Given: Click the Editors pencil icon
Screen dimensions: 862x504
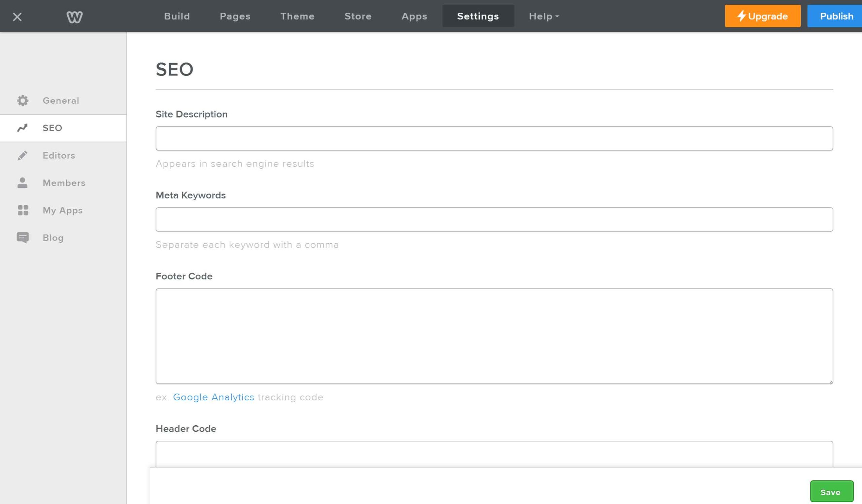Looking at the screenshot, I should [x=22, y=156].
